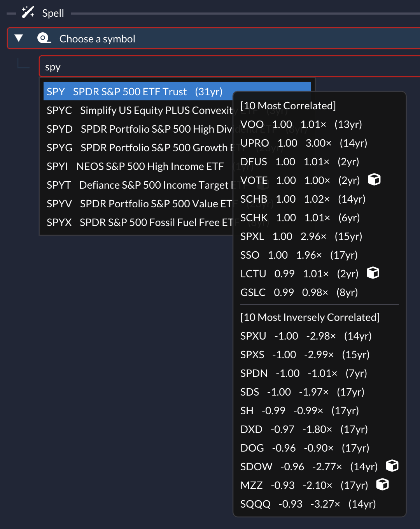Click the symbol search input field
Viewport: 420px width, 529px height.
coord(229,67)
